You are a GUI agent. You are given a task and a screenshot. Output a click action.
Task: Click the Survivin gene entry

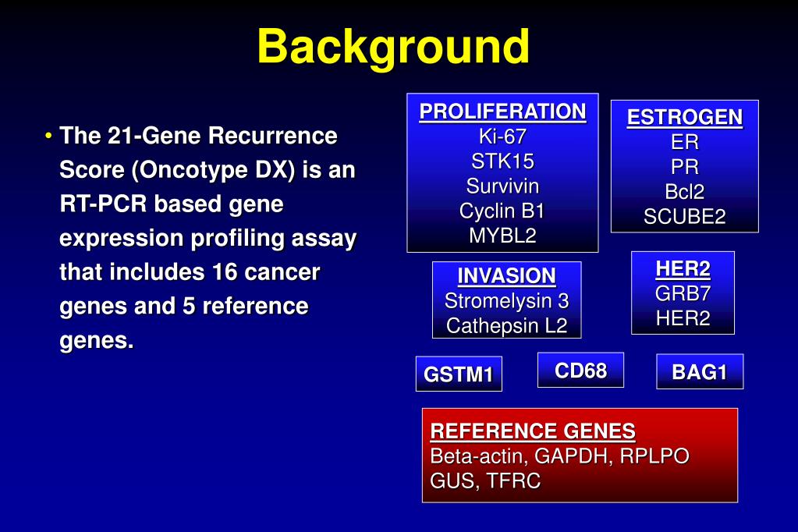(x=503, y=186)
